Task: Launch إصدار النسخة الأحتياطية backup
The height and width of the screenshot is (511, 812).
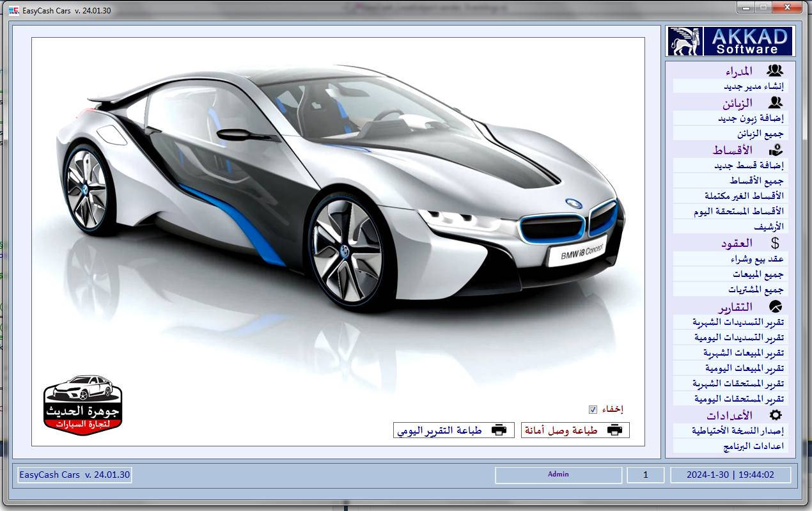Action: (x=737, y=430)
